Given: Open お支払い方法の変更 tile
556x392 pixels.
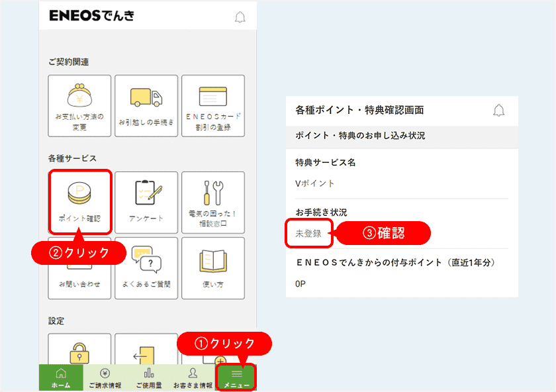Looking at the screenshot, I should 79,106.
